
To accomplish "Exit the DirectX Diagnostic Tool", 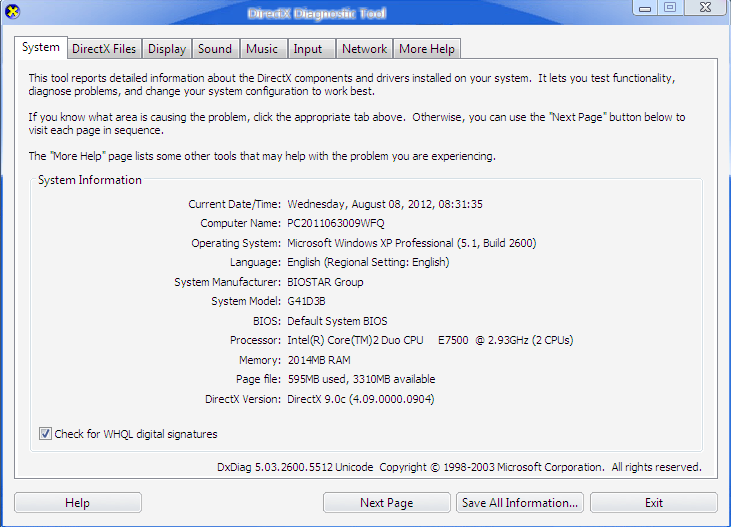I will (x=654, y=503).
